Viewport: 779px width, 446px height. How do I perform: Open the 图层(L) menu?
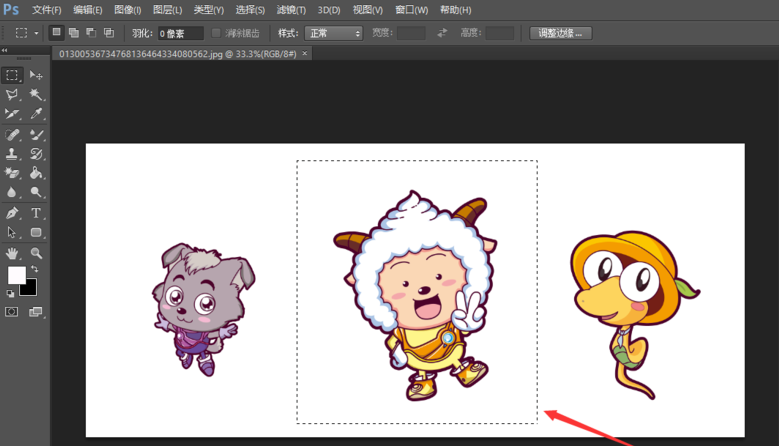pyautogui.click(x=168, y=10)
